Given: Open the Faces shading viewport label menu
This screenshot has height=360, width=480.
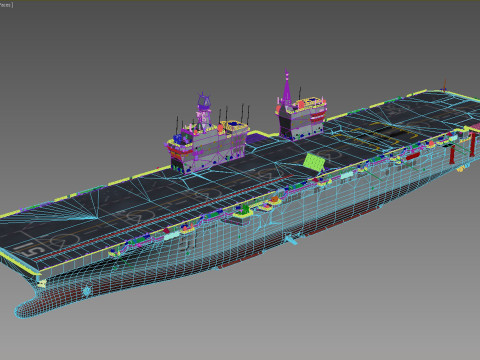Looking at the screenshot, I should pyautogui.click(x=6, y=5).
